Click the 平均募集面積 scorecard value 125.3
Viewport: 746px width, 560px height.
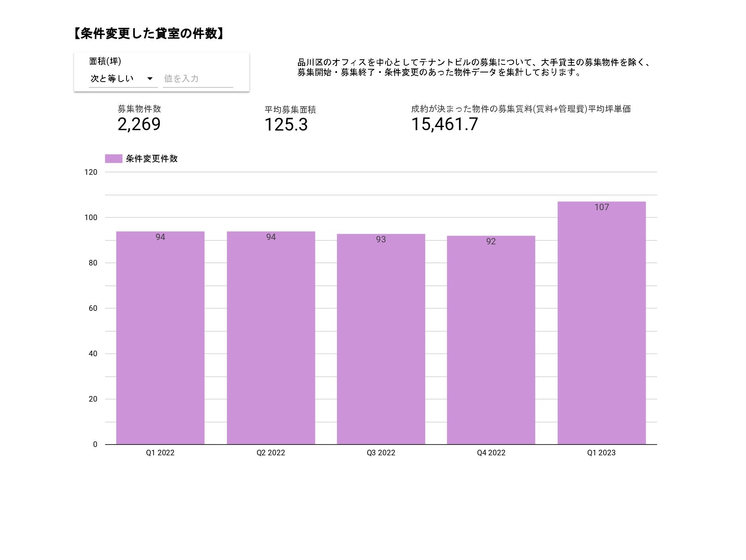[x=286, y=125]
